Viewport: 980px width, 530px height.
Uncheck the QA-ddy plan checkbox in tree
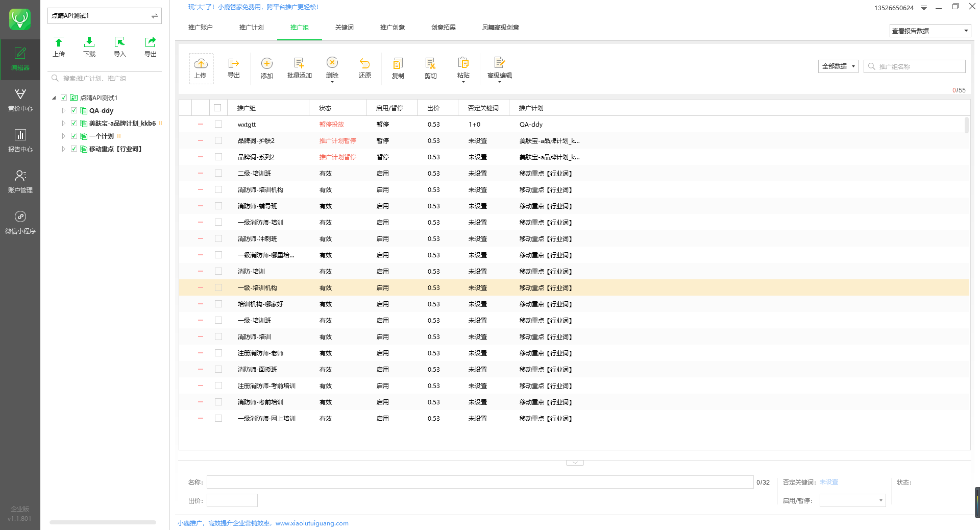click(74, 110)
